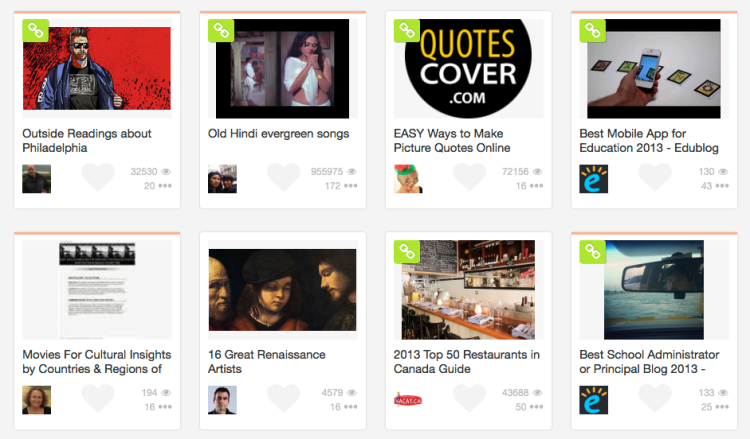This screenshot has width=750, height=439.
Task: Open items dots on 16 Great Renaissance Artists card
Action: tap(350, 407)
